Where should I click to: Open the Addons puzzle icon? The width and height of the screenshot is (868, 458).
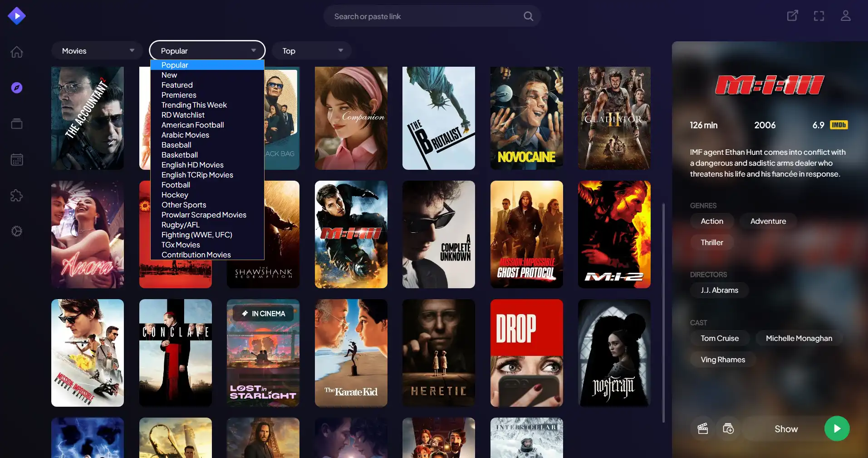coord(17,196)
